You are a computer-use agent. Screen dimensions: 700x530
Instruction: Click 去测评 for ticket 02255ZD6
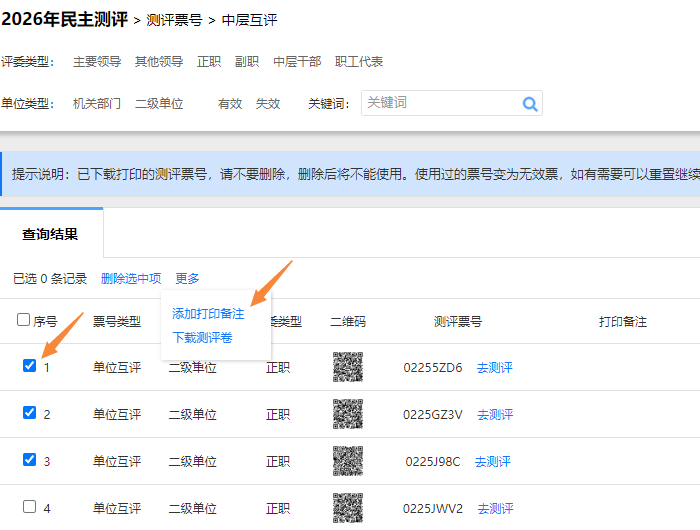point(495,367)
